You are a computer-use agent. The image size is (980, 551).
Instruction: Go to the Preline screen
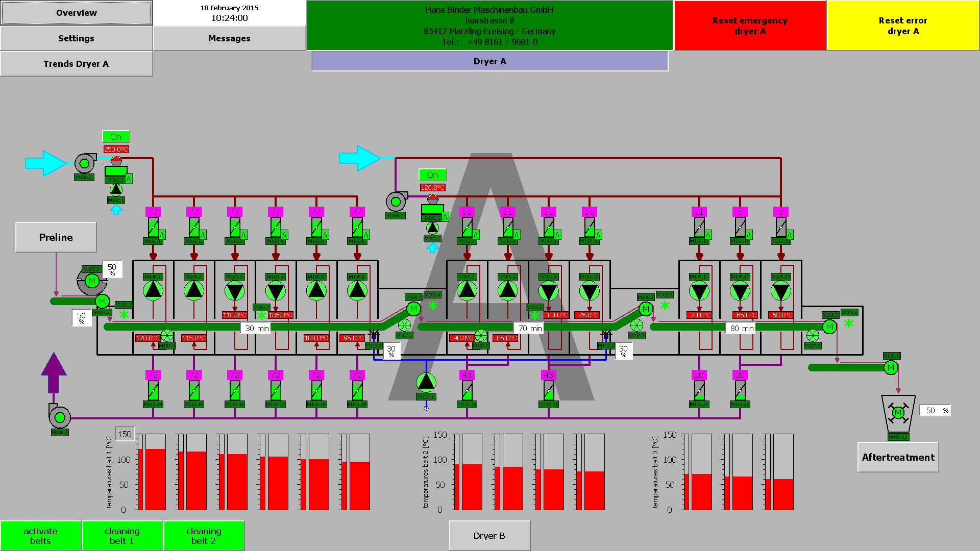click(56, 237)
